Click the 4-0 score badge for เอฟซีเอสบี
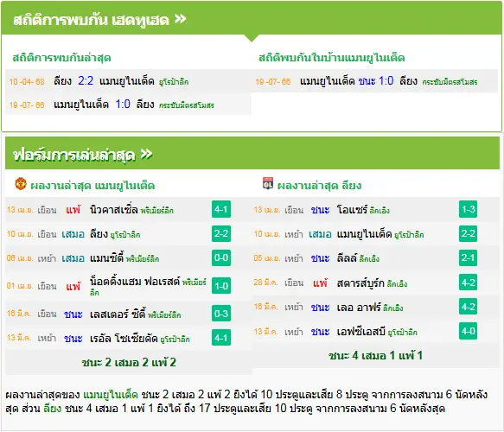The width and height of the screenshot is (504, 432). 468,331
